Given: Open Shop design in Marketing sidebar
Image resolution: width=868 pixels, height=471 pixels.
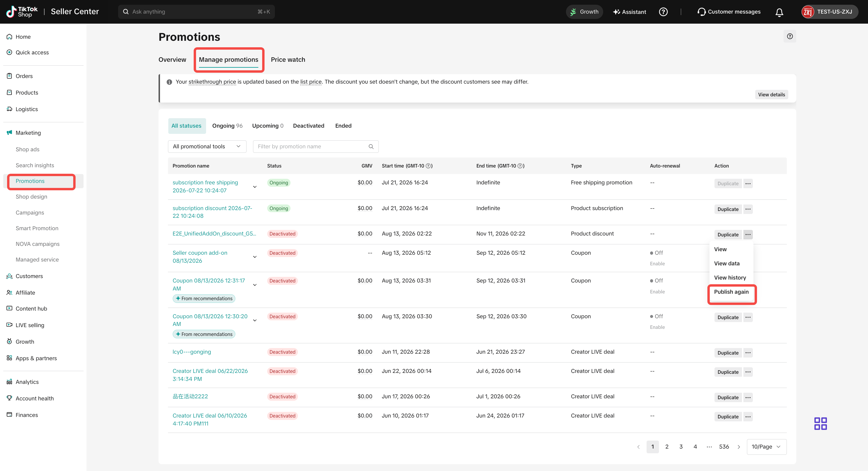Looking at the screenshot, I should click(x=31, y=197).
